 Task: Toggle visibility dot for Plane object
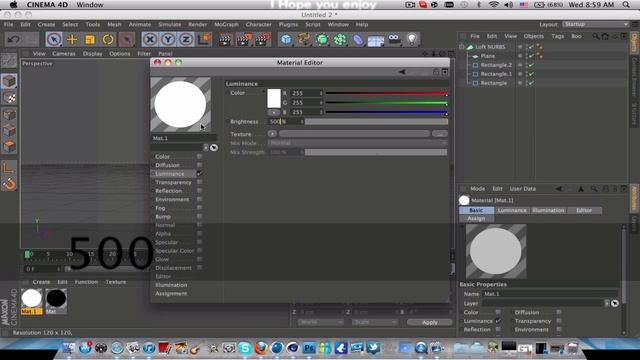tap(520, 56)
